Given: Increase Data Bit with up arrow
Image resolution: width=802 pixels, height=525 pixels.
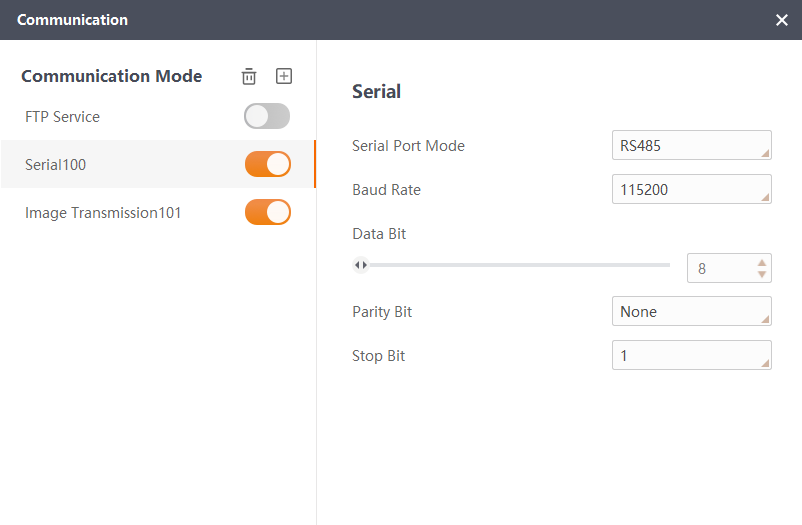Looking at the screenshot, I should click(762, 262).
